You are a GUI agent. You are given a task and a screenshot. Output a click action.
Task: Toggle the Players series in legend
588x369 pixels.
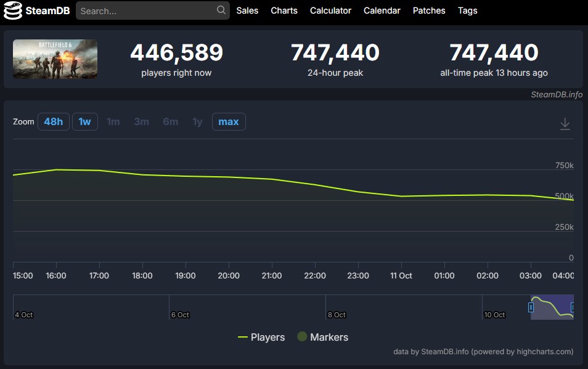[261, 337]
